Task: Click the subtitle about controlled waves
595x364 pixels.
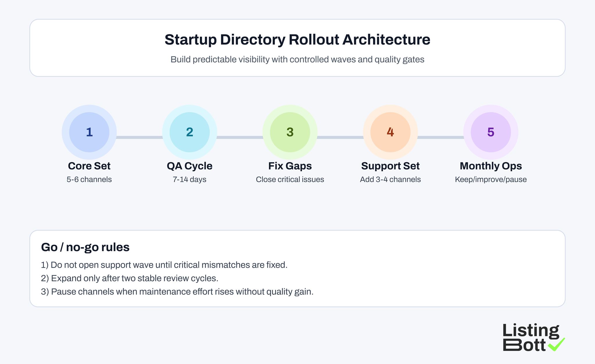Action: (297, 60)
